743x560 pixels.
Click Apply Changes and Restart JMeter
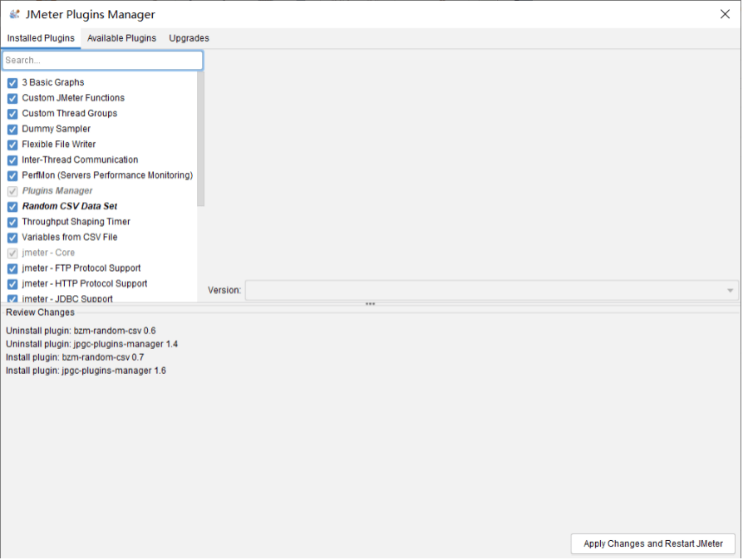(x=654, y=544)
